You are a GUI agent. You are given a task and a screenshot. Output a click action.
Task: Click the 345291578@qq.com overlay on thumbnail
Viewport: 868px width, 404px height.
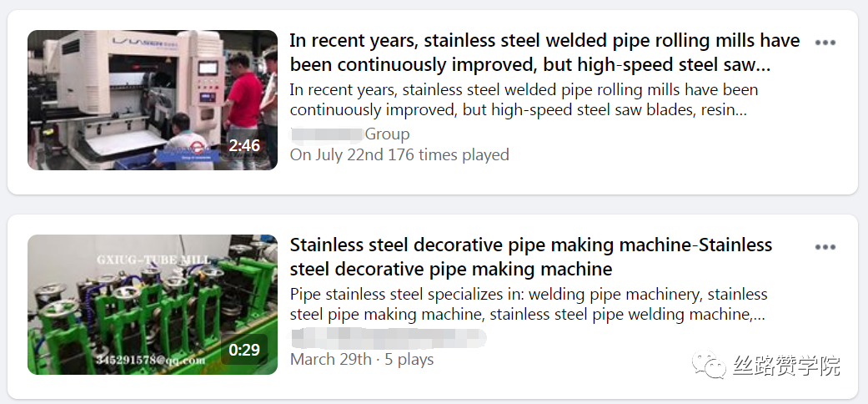tap(150, 360)
